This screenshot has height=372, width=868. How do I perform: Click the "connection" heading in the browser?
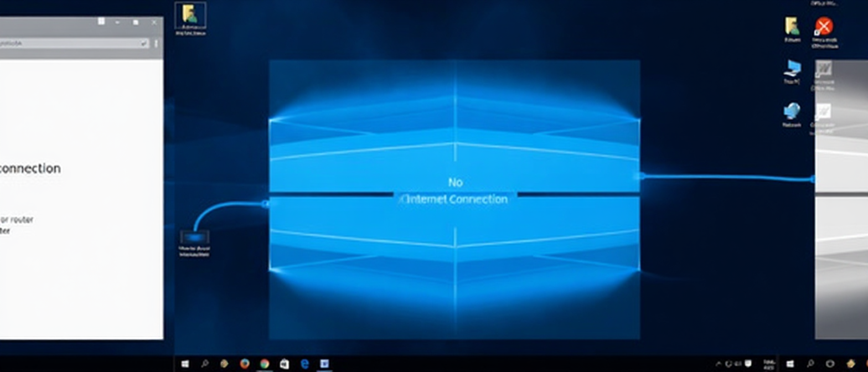30,168
